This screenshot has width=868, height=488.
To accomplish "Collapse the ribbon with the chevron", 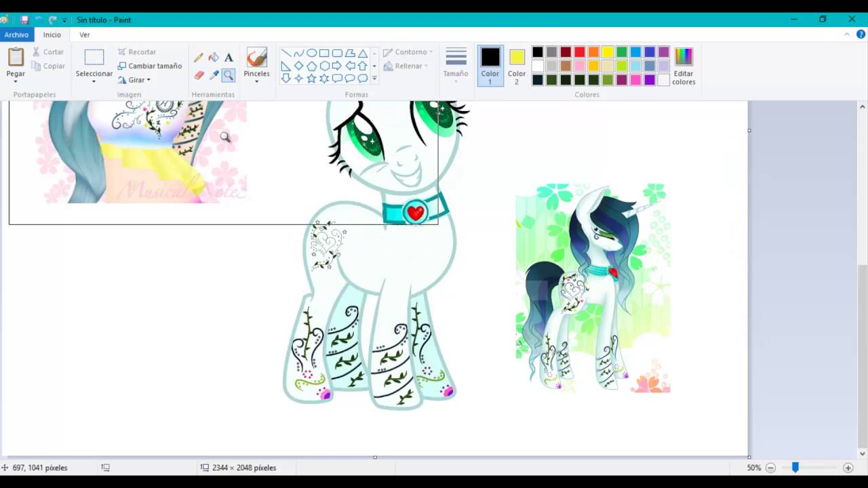I will (847, 35).
